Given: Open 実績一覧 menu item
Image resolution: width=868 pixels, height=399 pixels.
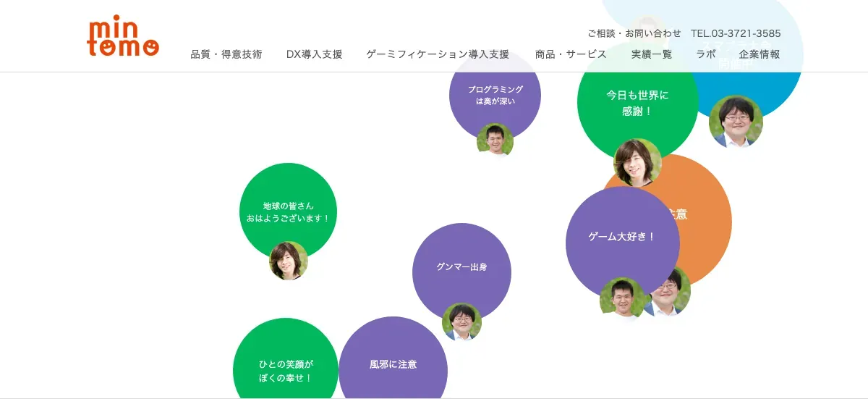Looking at the screenshot, I should [x=652, y=54].
